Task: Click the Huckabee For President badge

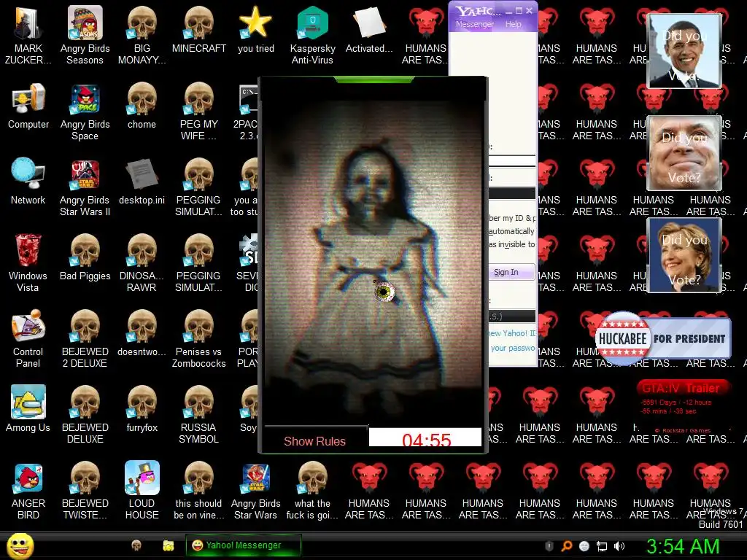Action: pos(662,338)
